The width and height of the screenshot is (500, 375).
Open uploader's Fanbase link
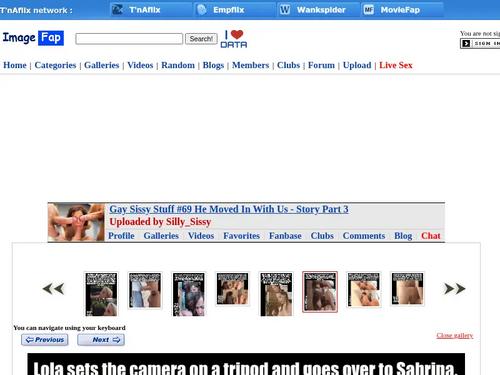pyautogui.click(x=285, y=236)
